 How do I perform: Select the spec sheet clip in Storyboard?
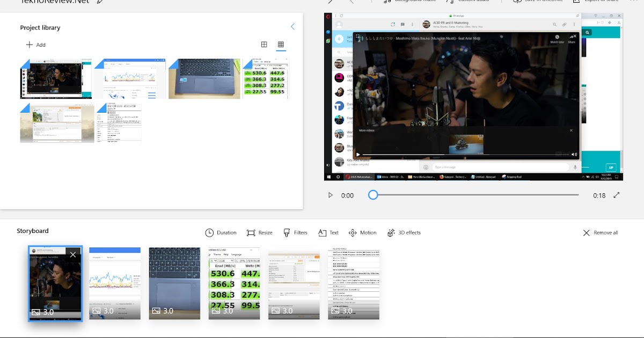[x=354, y=283]
